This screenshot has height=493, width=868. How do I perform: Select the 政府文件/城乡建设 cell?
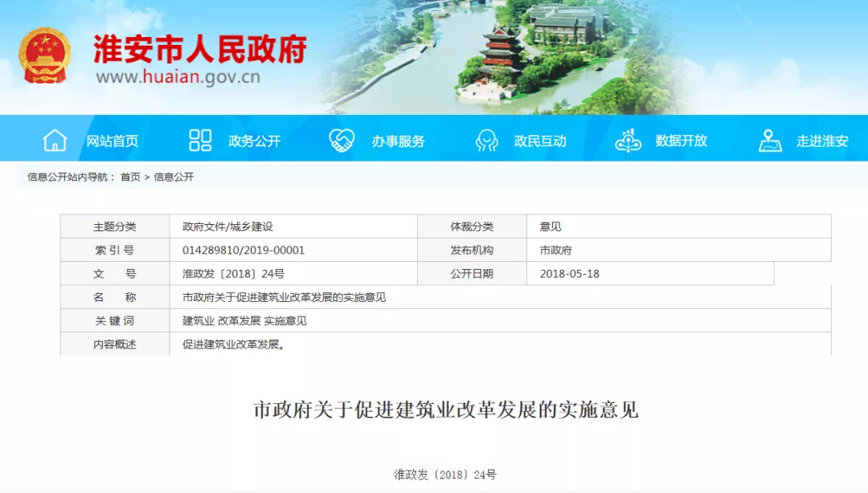click(293, 226)
